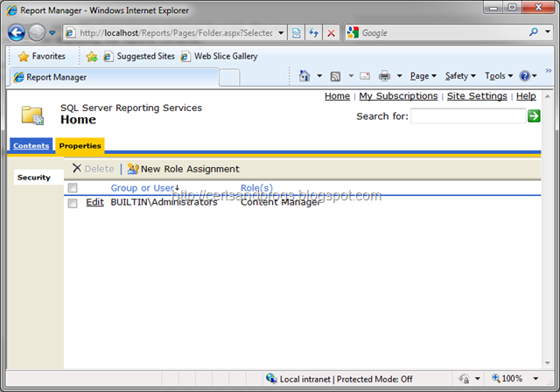The height and width of the screenshot is (392, 560).
Task: Open the Report Manager Help link
Action: [x=526, y=96]
